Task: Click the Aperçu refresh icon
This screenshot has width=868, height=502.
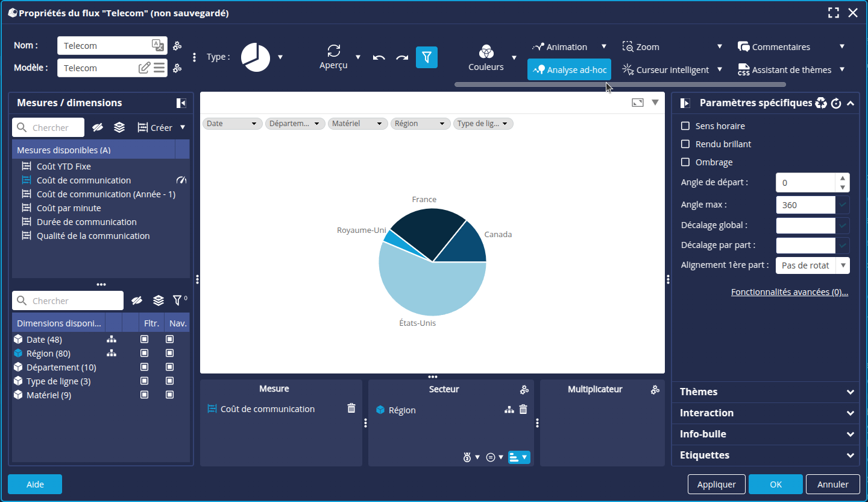Action: pyautogui.click(x=334, y=51)
